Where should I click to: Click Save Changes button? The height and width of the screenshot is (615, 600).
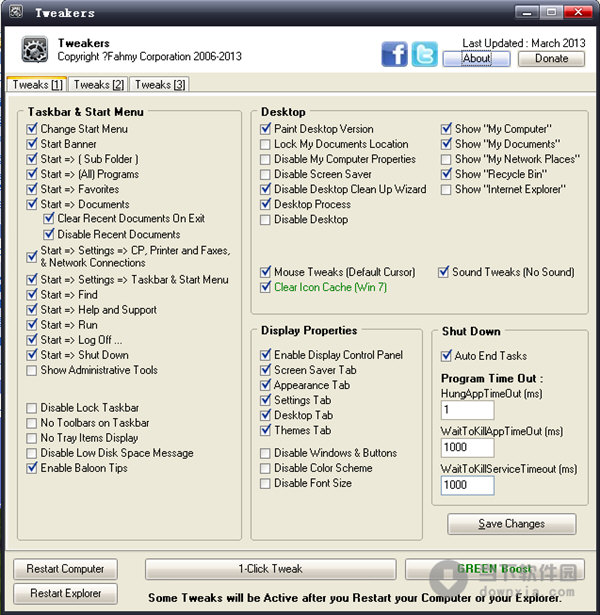(x=511, y=524)
